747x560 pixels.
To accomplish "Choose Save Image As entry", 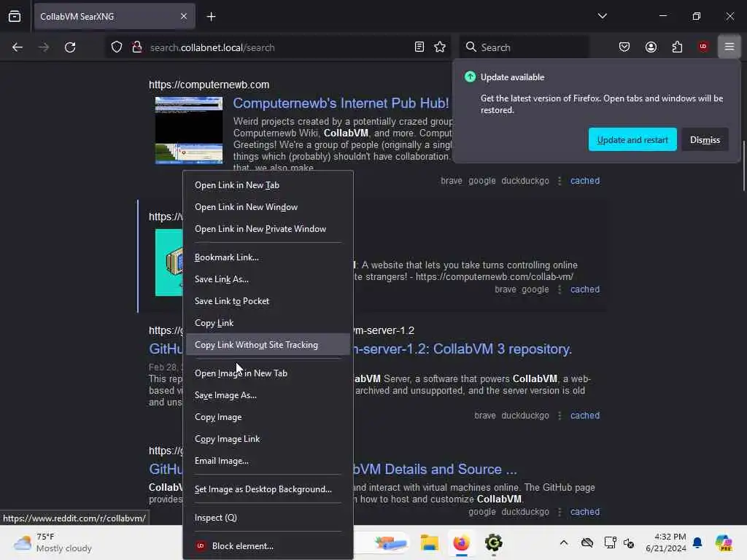I will pos(268,395).
